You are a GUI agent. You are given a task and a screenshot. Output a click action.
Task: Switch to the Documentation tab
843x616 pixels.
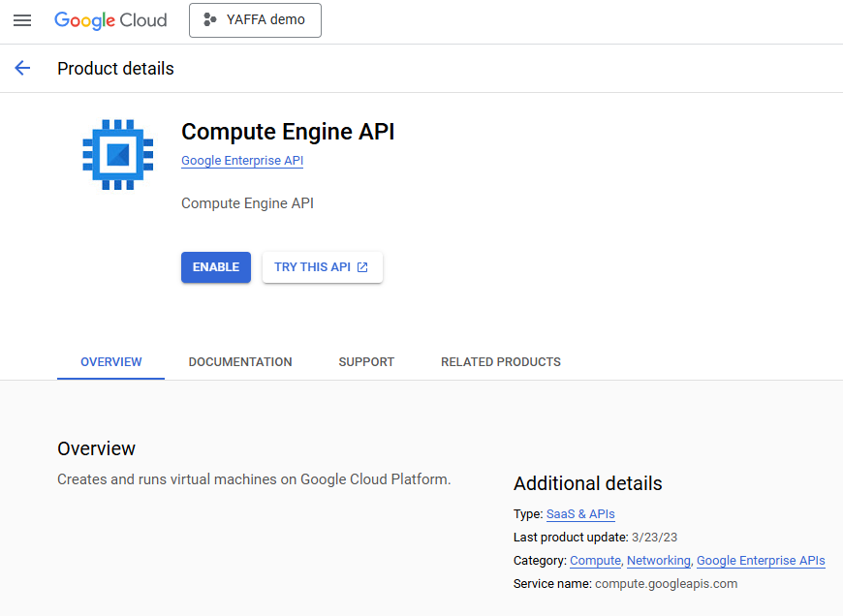tap(240, 362)
